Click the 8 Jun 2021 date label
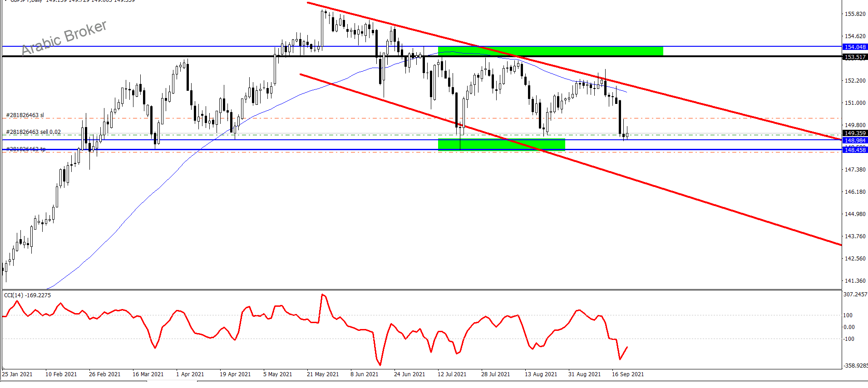 point(364,374)
